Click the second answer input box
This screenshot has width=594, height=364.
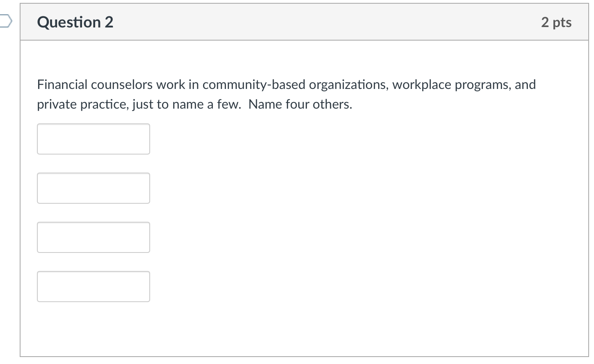tap(94, 188)
